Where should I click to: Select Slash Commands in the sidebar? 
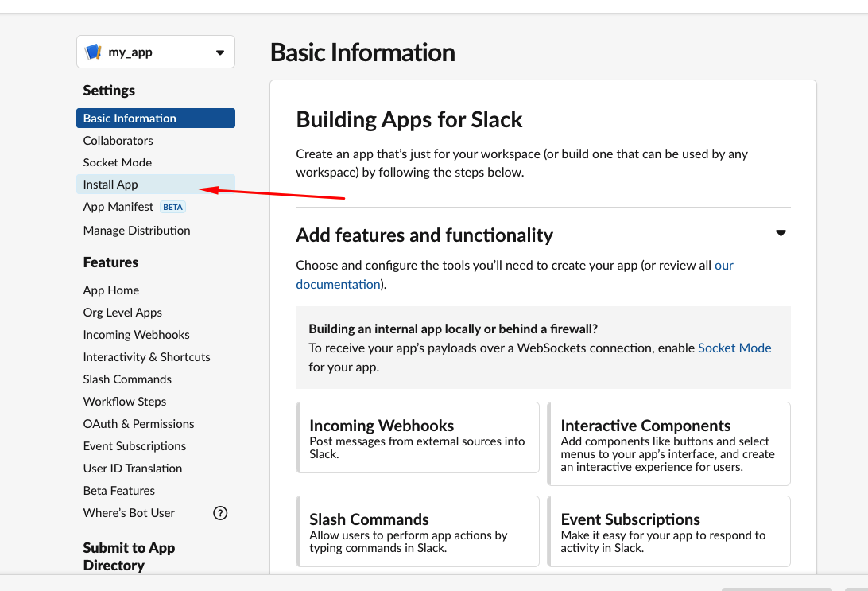tap(127, 379)
